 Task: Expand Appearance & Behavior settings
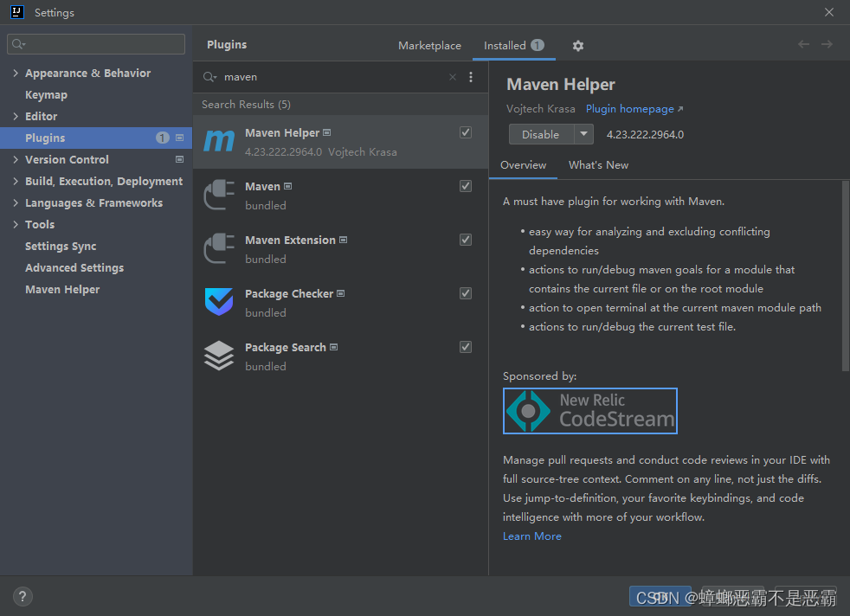tap(16, 73)
